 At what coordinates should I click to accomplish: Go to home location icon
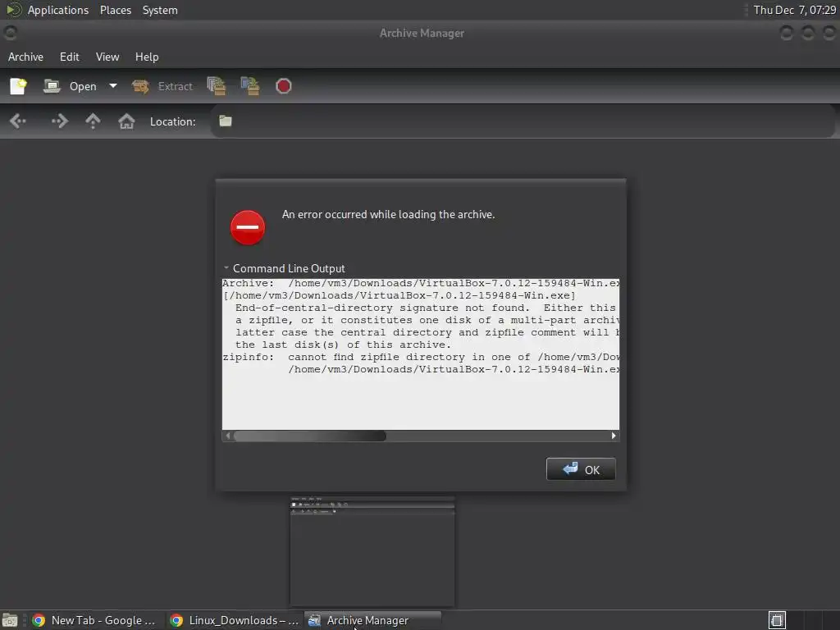tap(126, 121)
